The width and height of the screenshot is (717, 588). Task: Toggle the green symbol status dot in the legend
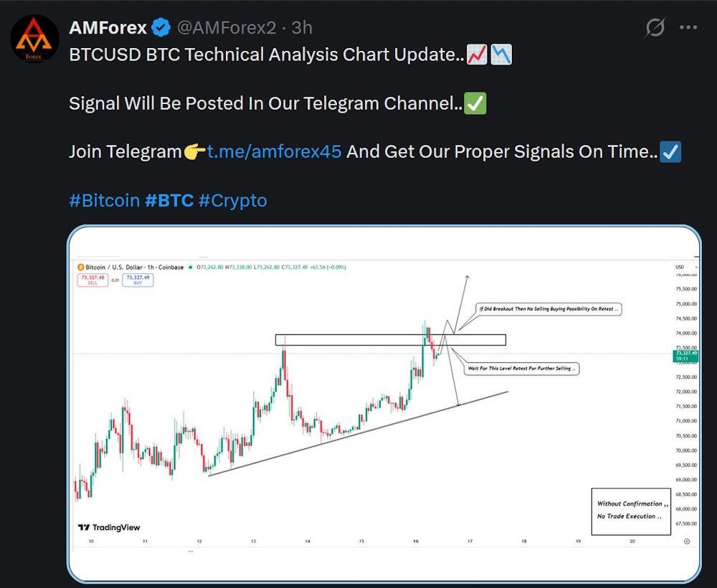pos(189,266)
